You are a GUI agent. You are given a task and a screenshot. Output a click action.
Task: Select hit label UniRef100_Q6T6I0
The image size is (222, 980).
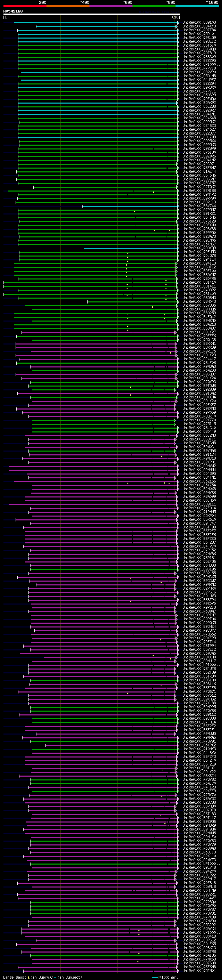point(199,45)
